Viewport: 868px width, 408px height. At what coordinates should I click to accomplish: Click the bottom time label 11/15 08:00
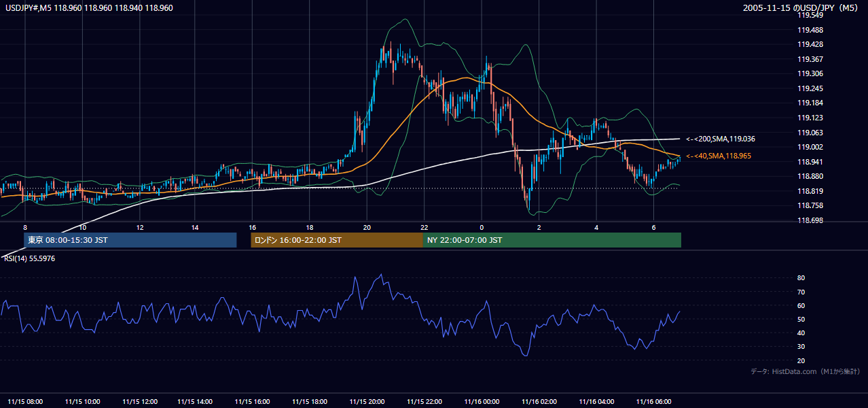click(25, 401)
